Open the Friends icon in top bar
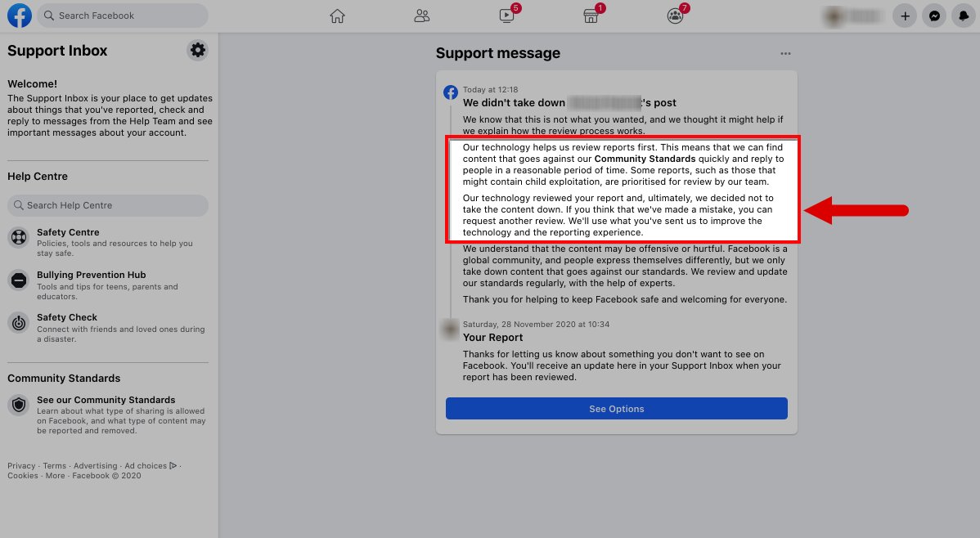This screenshot has height=538, width=980. pyautogui.click(x=422, y=16)
